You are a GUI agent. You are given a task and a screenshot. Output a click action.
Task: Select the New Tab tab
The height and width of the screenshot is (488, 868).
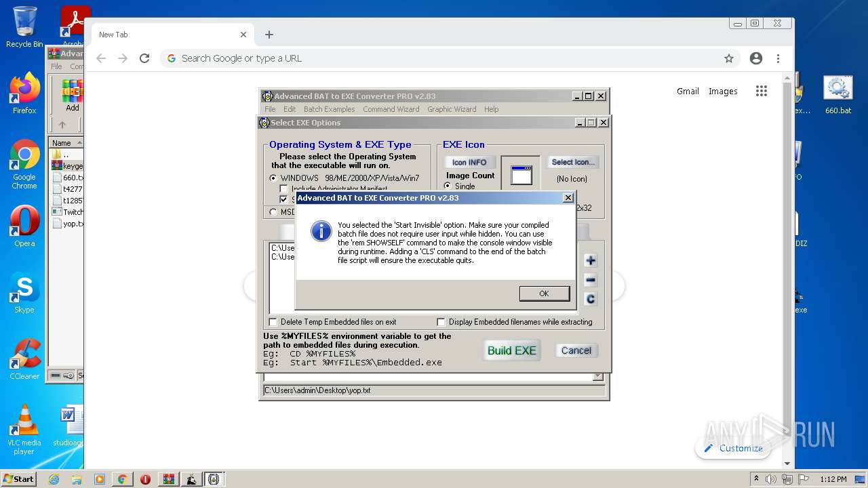[x=172, y=35]
